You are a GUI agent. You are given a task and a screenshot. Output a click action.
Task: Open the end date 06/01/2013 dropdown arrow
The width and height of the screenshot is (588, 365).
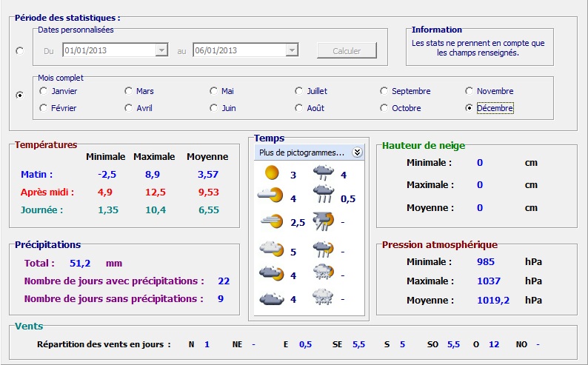(x=291, y=50)
